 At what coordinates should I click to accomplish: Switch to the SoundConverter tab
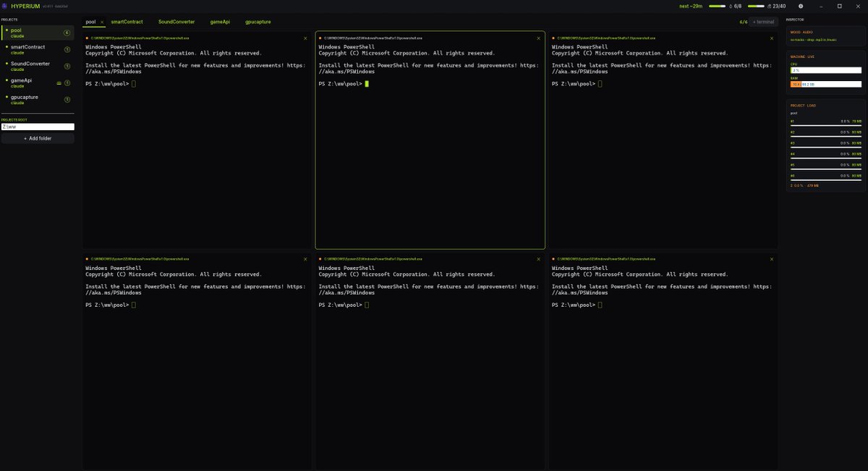click(x=176, y=22)
